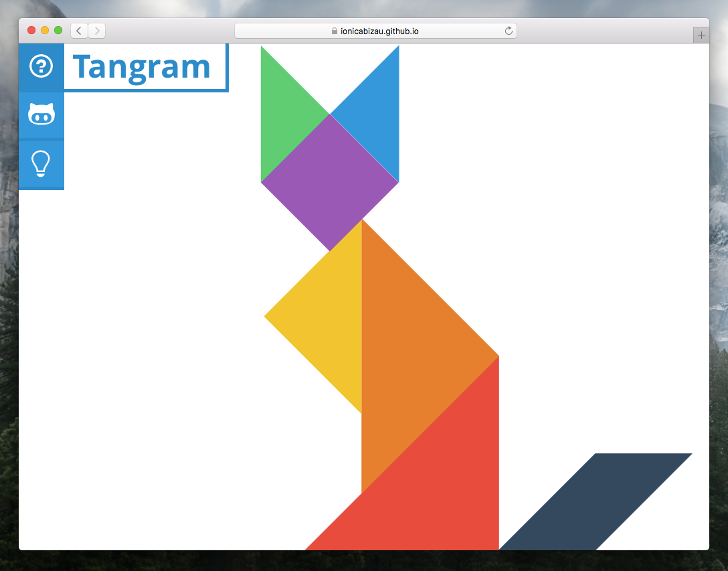Click the forward navigation arrow
Image resolution: width=728 pixels, height=571 pixels.
click(96, 30)
